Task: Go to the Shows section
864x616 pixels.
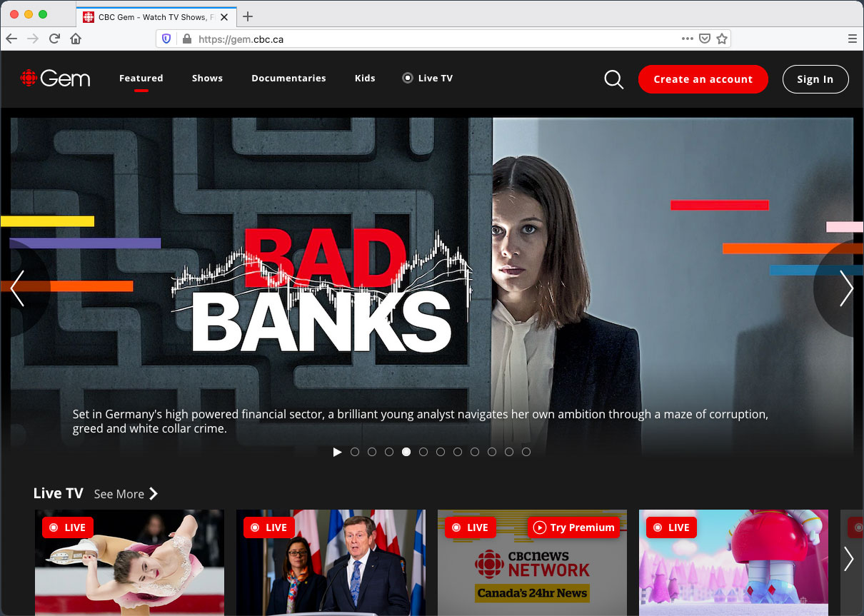Action: pyautogui.click(x=207, y=79)
